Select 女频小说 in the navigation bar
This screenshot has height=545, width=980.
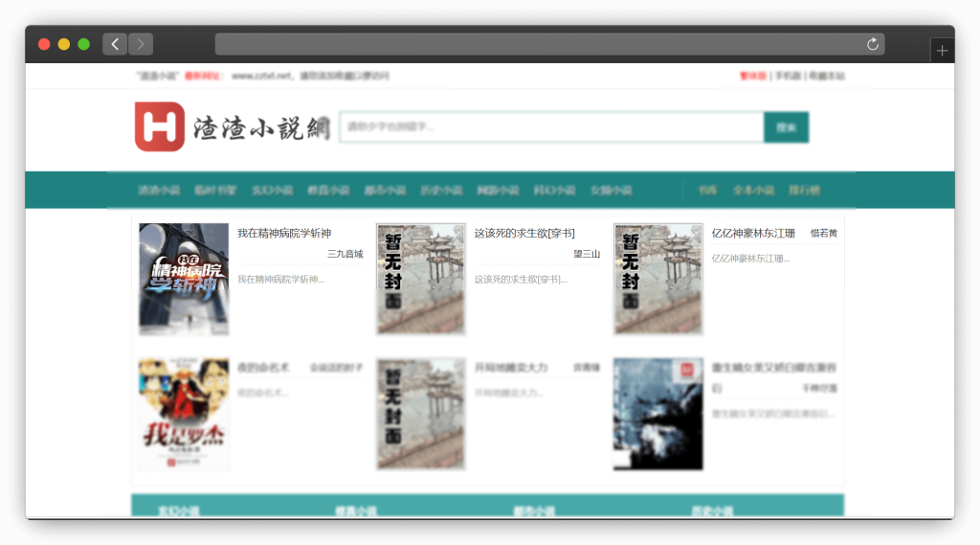(x=612, y=191)
